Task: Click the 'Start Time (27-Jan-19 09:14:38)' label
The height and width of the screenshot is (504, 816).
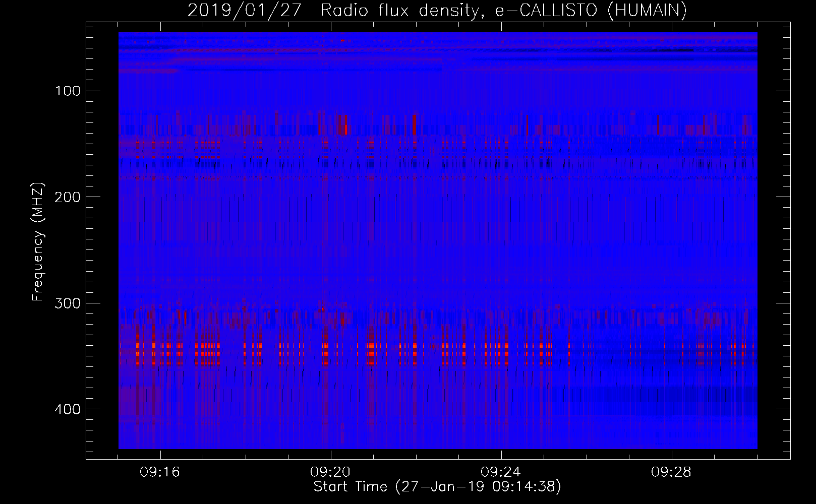Action: point(437,487)
